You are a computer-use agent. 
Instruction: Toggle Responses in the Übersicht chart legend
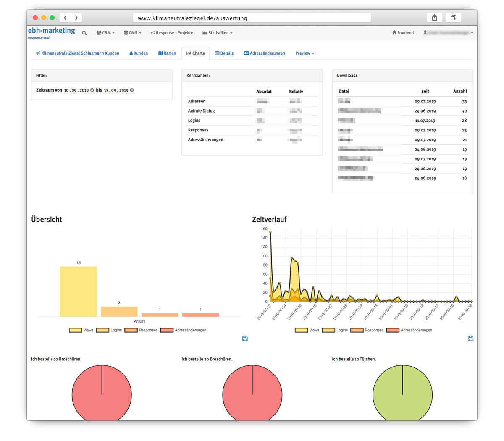[x=141, y=330]
